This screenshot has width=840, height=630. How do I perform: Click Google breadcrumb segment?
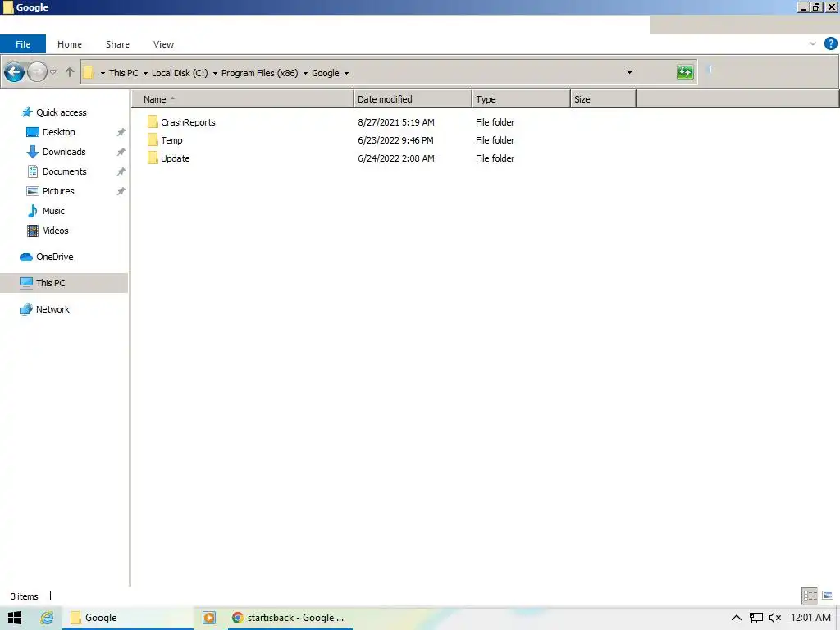[325, 73]
